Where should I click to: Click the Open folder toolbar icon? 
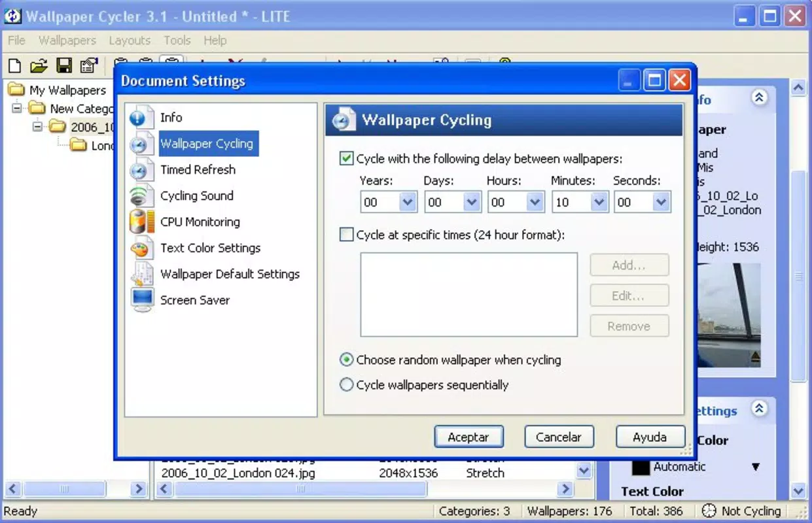(x=39, y=65)
